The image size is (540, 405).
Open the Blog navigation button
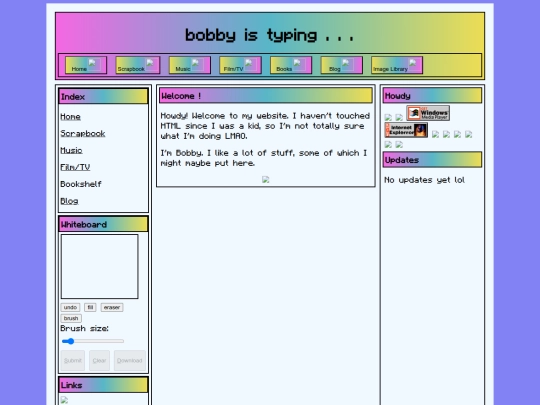342,65
